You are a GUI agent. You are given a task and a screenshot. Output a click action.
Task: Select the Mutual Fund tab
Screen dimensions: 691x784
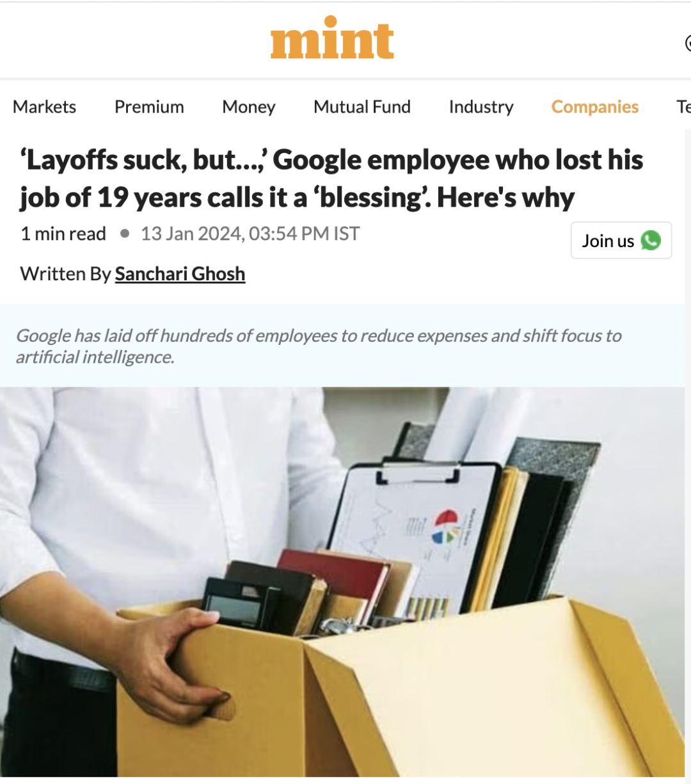tap(362, 107)
